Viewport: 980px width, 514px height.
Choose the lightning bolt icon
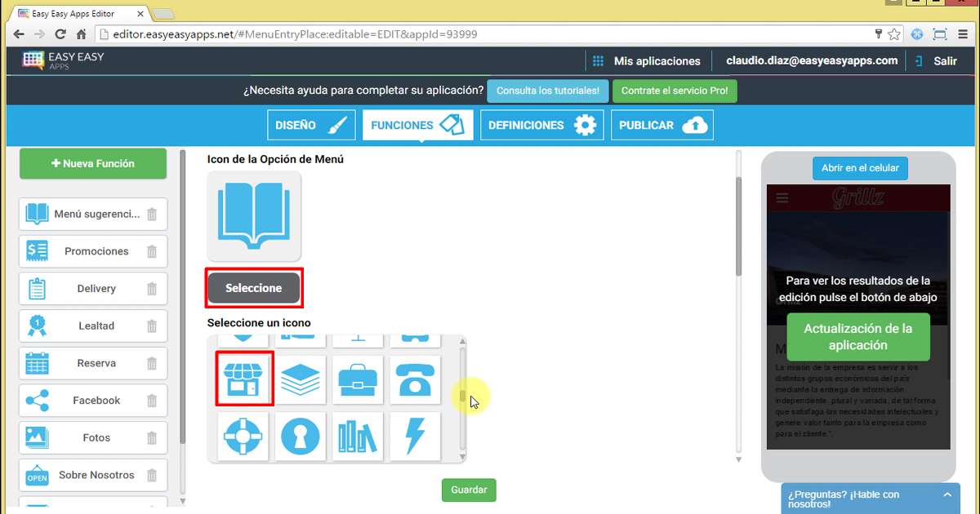pyautogui.click(x=415, y=436)
